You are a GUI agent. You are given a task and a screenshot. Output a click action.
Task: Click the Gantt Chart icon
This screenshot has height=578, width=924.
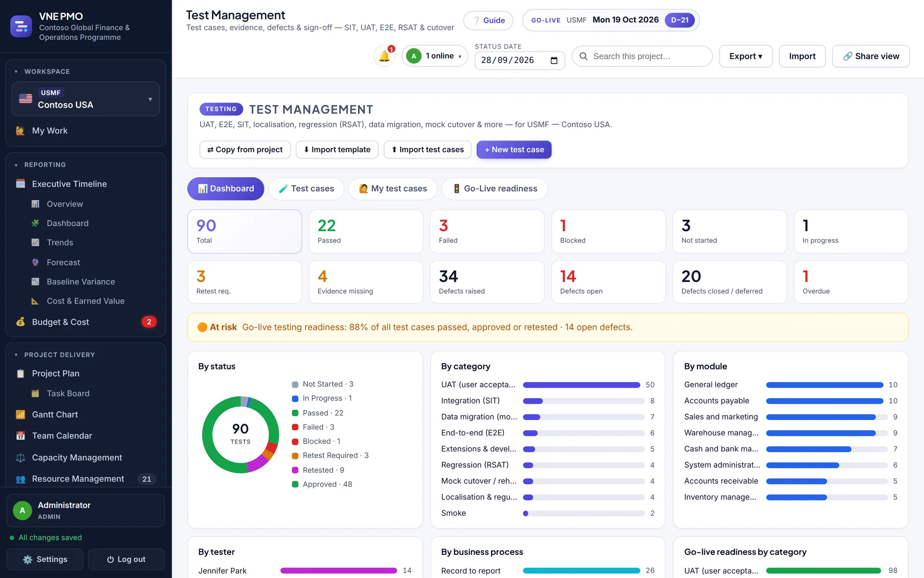[20, 414]
